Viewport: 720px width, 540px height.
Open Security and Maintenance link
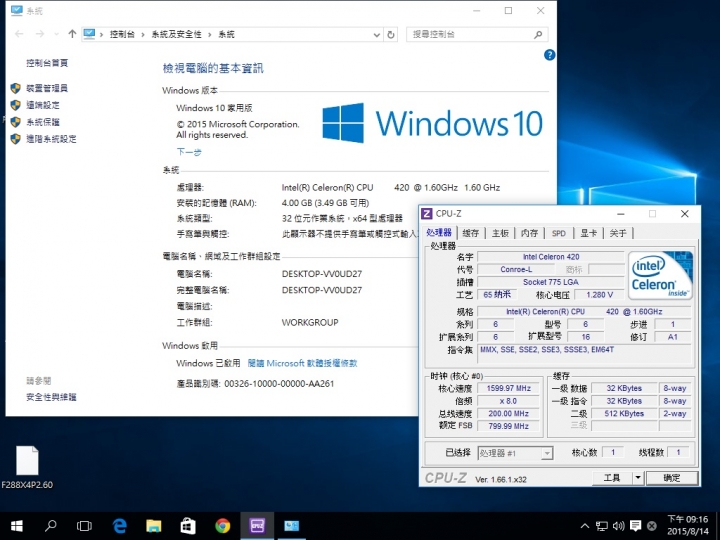51,397
